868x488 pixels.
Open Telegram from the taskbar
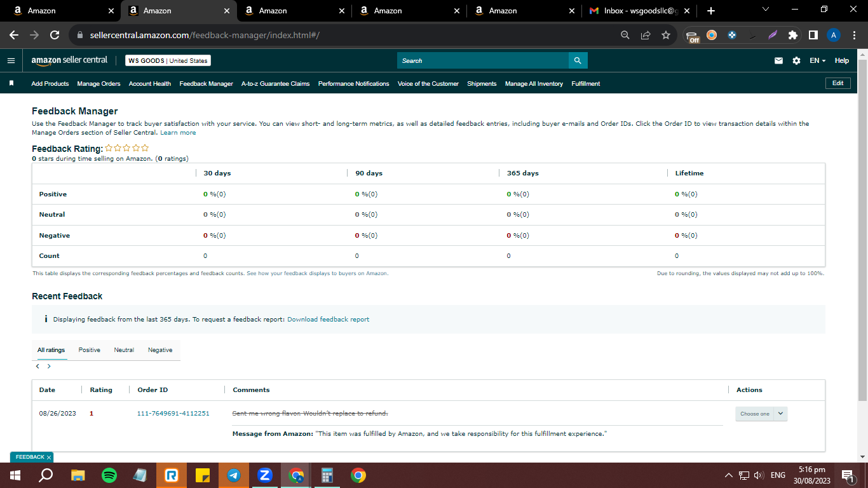pyautogui.click(x=234, y=475)
